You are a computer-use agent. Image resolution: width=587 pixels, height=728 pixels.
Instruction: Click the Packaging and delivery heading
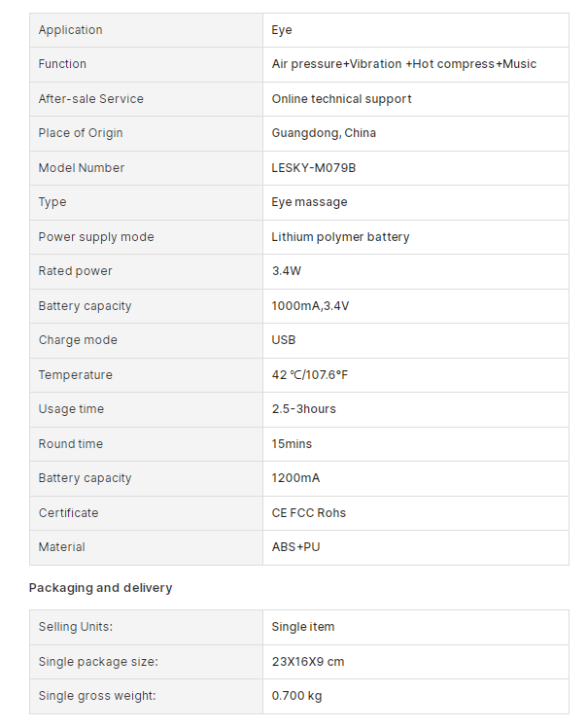pos(101,588)
